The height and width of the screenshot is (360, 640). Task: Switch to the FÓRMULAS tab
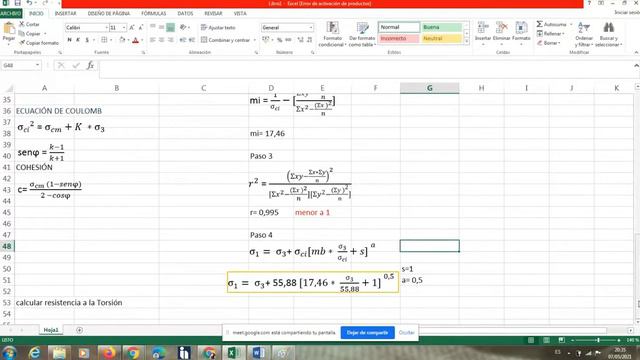click(x=154, y=13)
